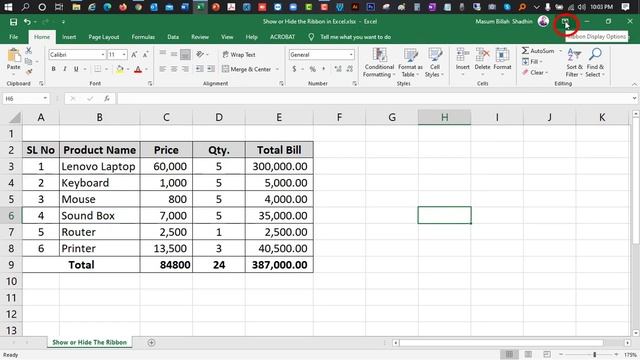Open Find & Select magnifier
The width and height of the screenshot is (640, 360).
595,62
